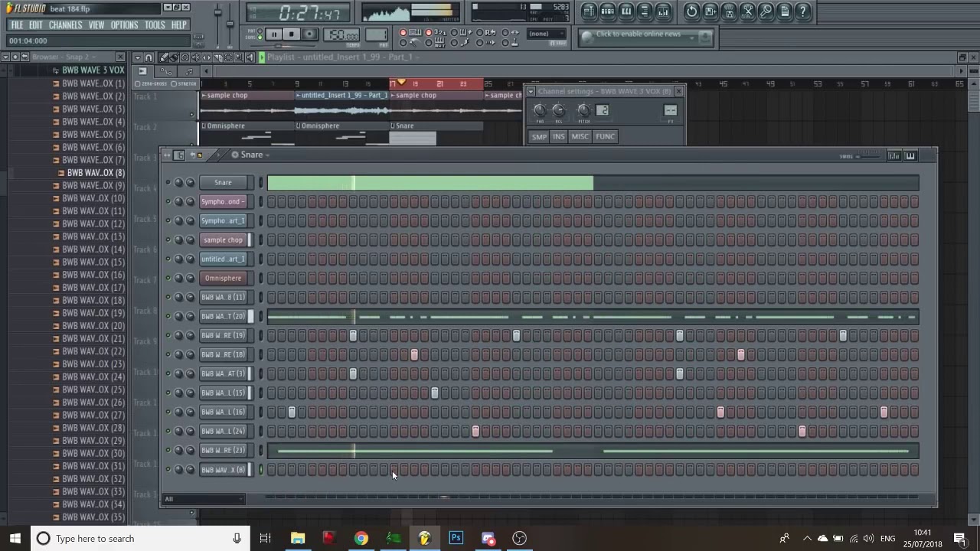Open the Playlist options arrow menu
The height and width of the screenshot is (551, 980).
(x=138, y=57)
